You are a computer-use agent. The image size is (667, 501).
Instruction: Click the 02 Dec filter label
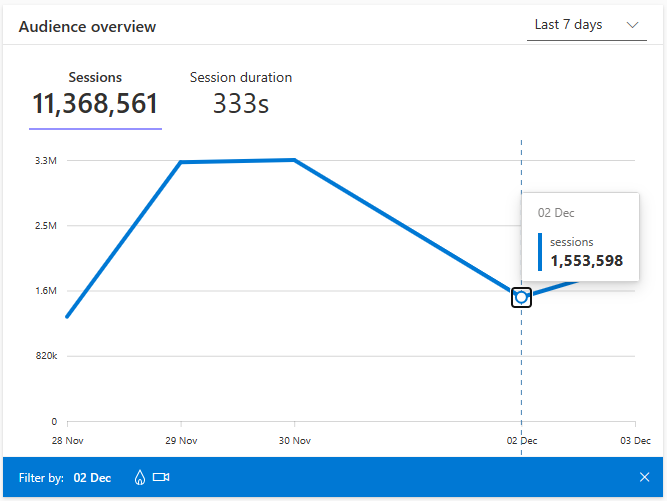[93, 478]
